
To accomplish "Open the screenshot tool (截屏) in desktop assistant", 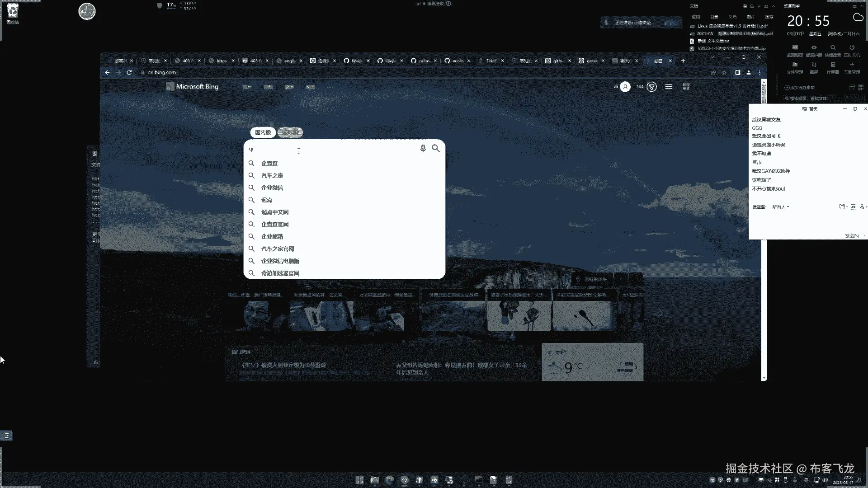I will coord(814,65).
